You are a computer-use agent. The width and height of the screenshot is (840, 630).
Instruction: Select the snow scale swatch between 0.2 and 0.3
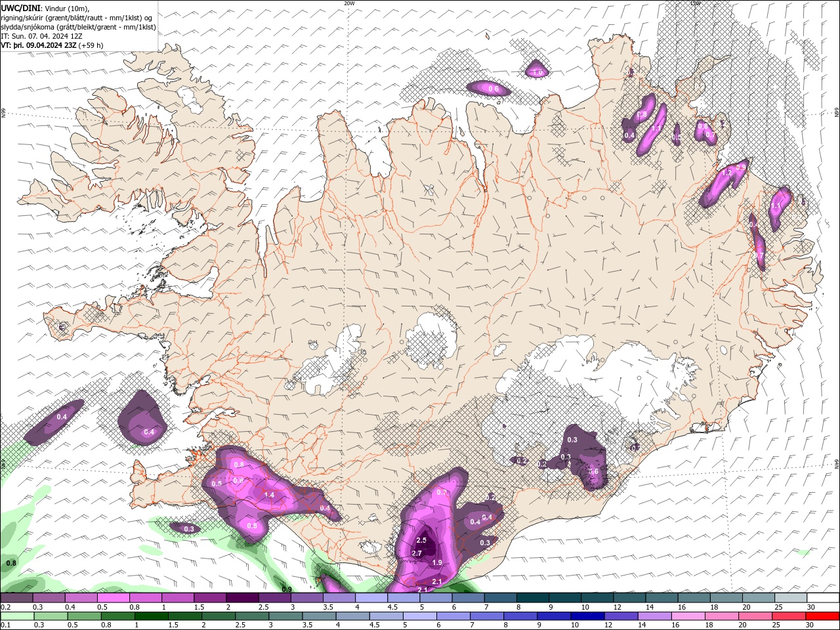(16, 598)
